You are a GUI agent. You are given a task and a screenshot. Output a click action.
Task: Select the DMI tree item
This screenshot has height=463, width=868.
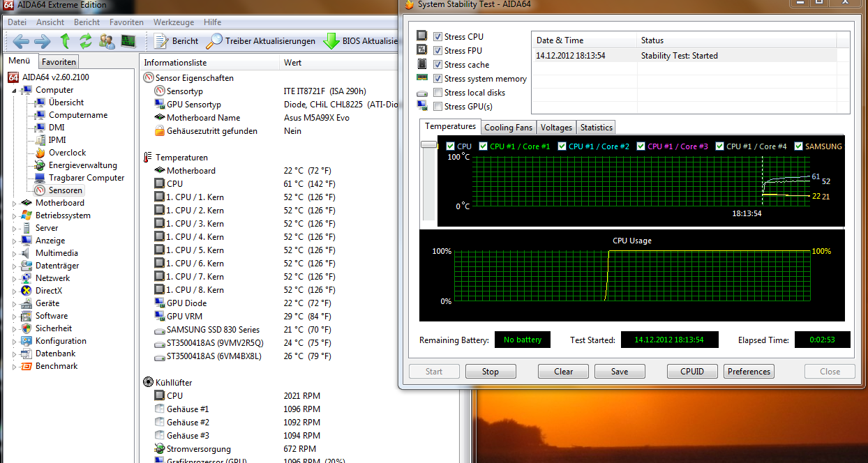[57, 128]
